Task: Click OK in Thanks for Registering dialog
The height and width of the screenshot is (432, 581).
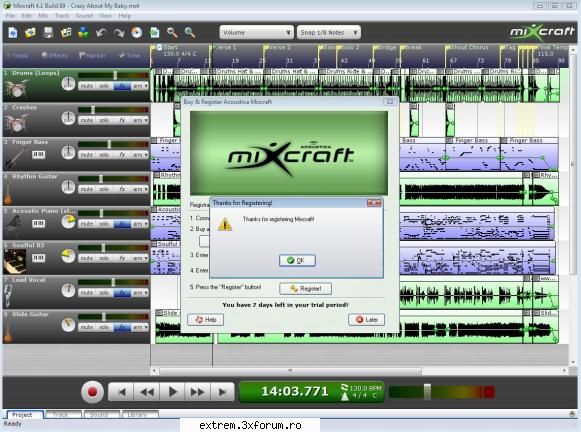Action: (297, 260)
